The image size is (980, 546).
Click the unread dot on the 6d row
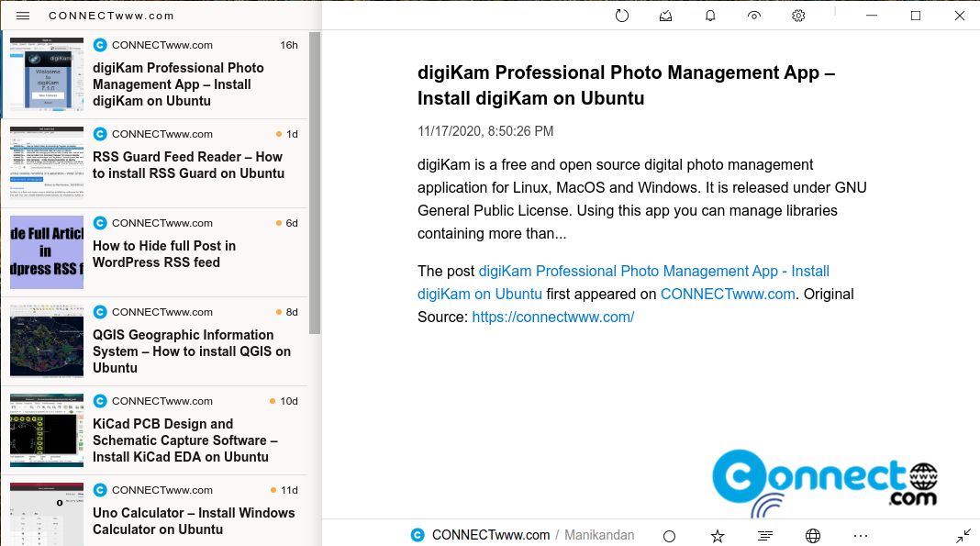tap(279, 223)
